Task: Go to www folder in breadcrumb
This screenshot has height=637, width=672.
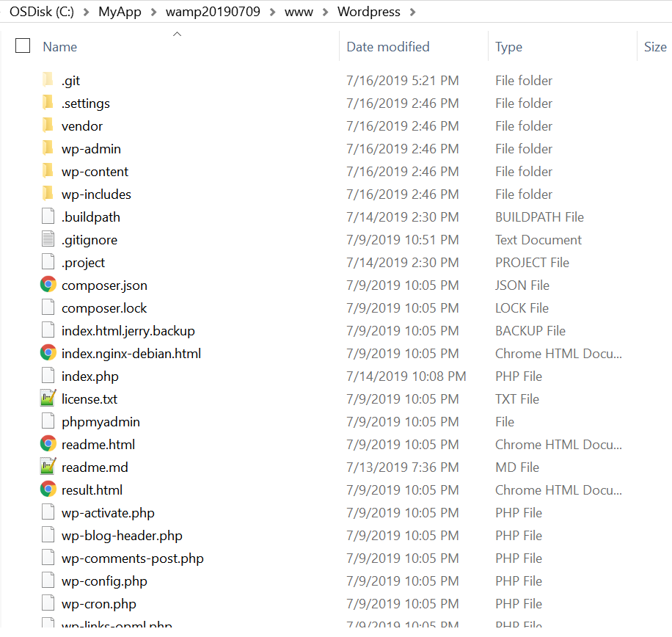Action: point(299,12)
